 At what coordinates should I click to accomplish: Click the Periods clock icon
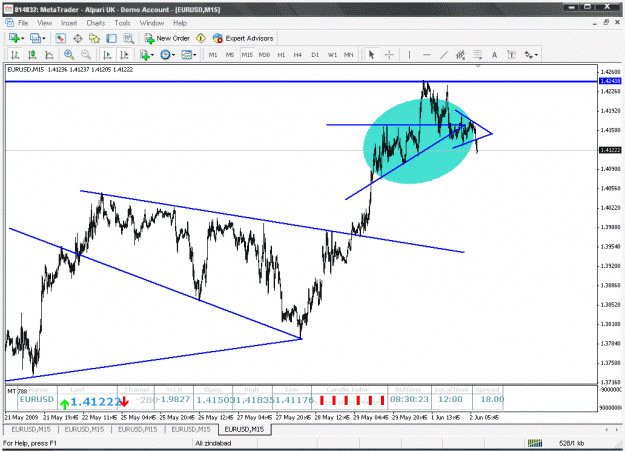[165, 55]
